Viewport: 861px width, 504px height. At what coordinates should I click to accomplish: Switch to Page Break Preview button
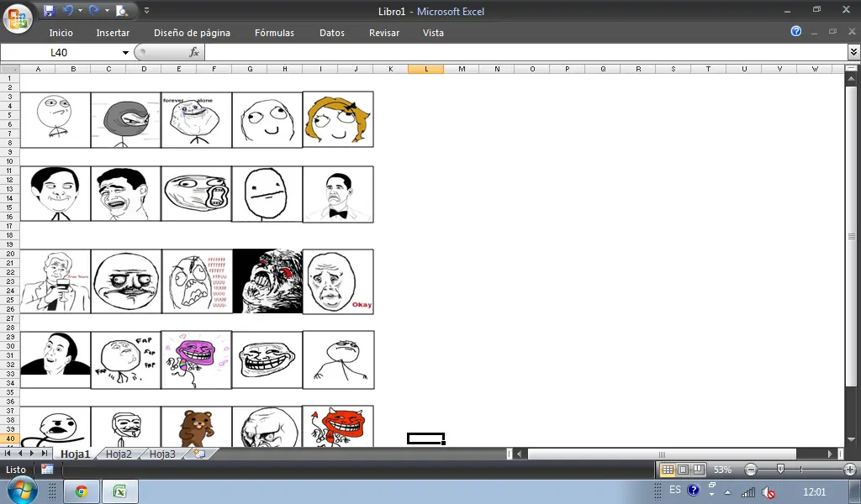click(x=699, y=470)
